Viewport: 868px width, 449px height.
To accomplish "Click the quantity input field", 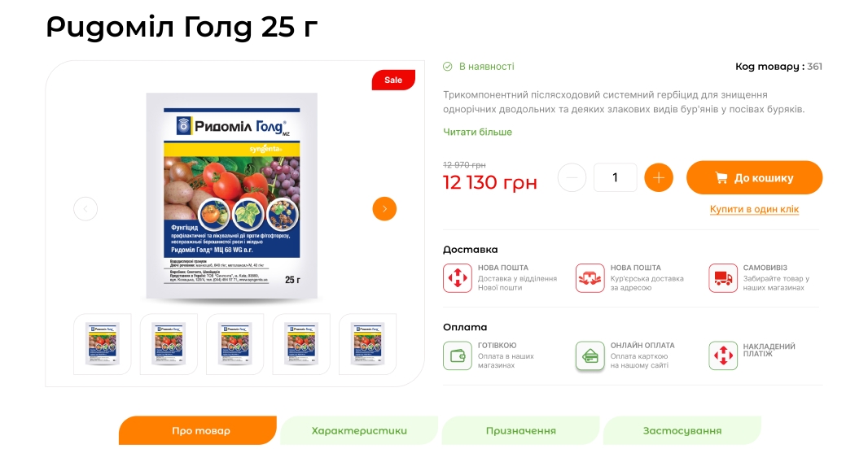I will pos(615,177).
